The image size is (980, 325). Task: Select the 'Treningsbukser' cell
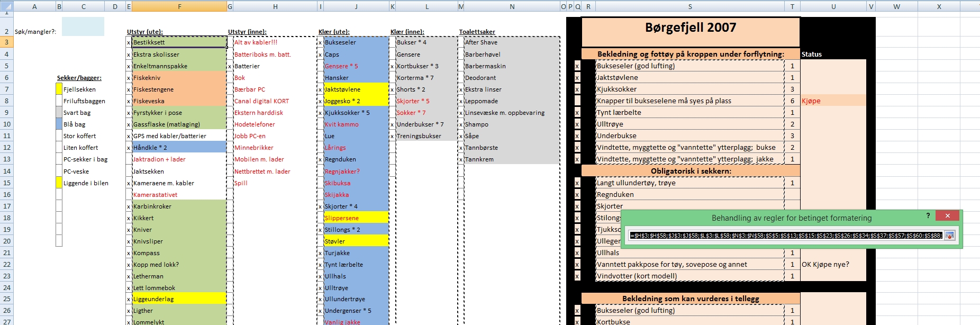point(427,136)
